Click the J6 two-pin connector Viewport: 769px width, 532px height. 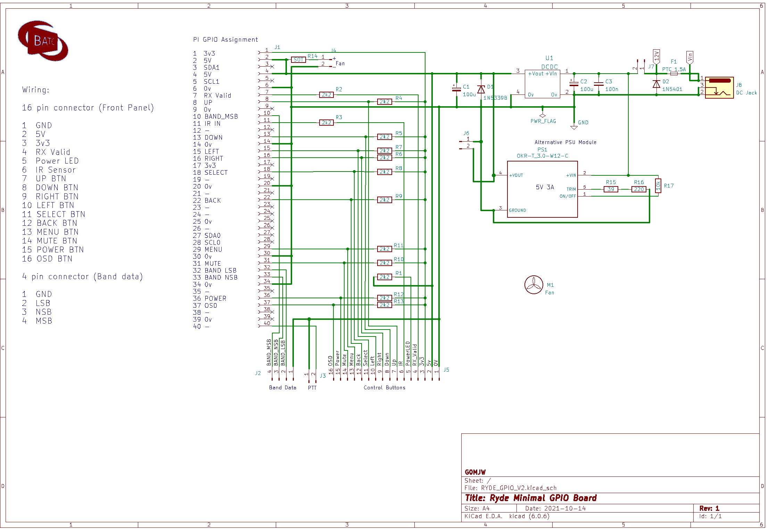[x=466, y=144]
